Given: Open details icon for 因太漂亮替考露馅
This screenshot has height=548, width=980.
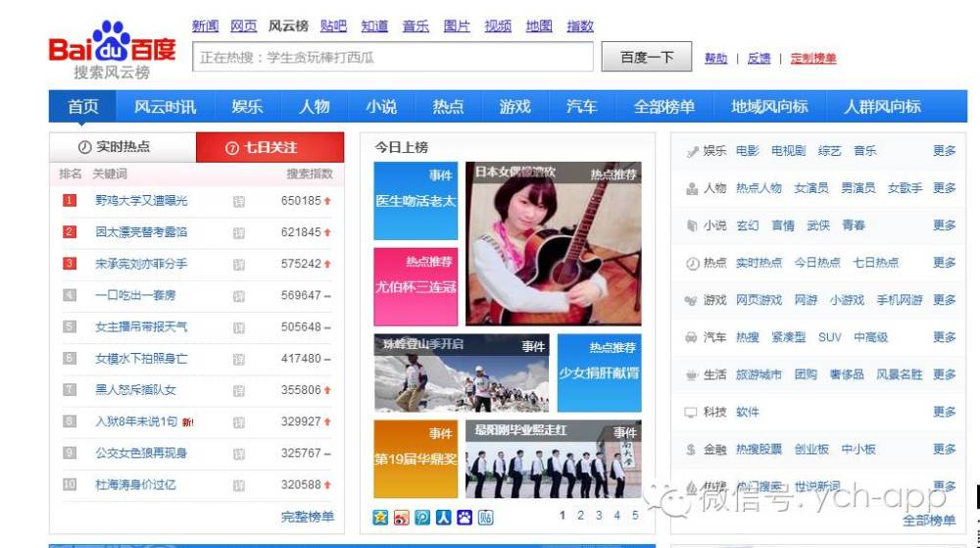Looking at the screenshot, I should pos(239,232).
